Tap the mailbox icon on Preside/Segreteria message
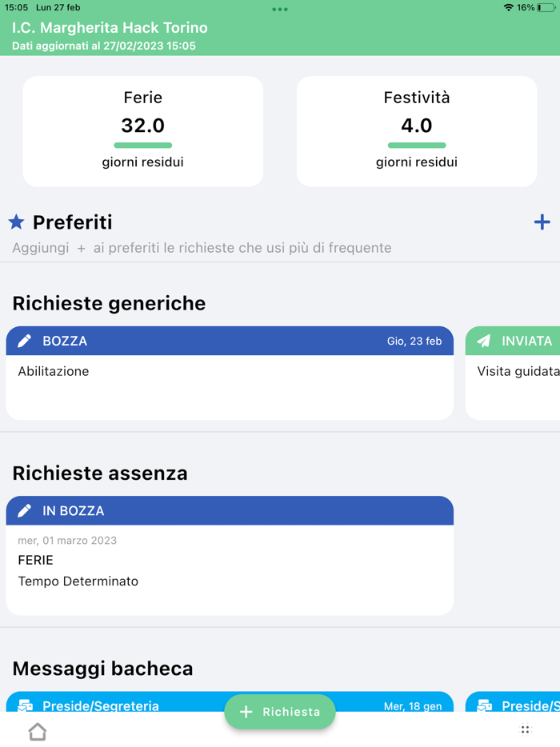Screen dimensions: 560x747 (26, 705)
